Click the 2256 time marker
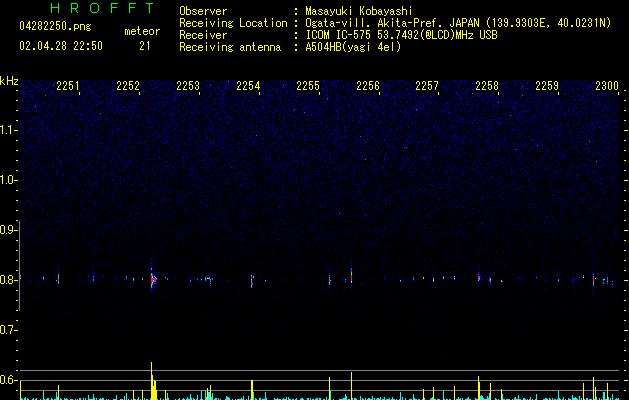 point(368,85)
